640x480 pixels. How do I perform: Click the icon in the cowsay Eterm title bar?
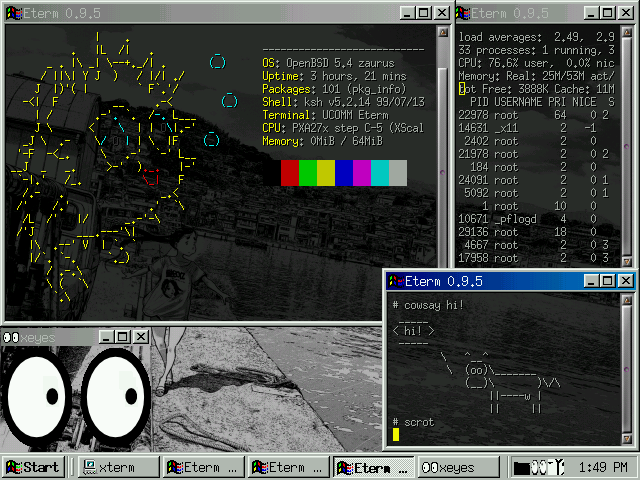396,281
